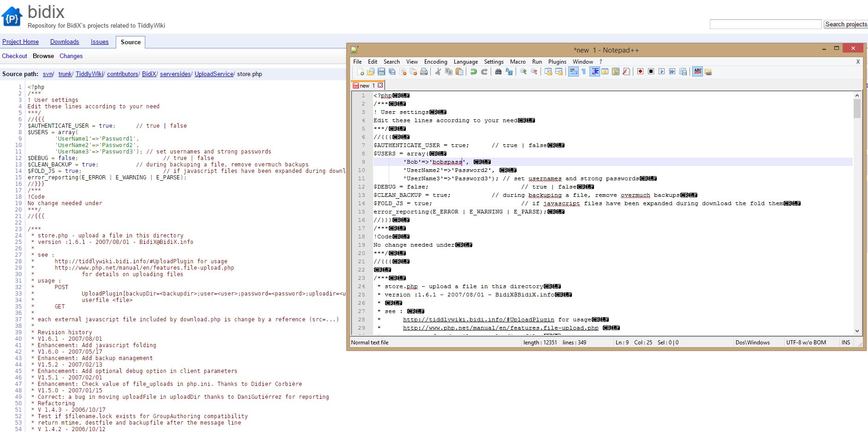Open the Macro menu

click(x=518, y=62)
